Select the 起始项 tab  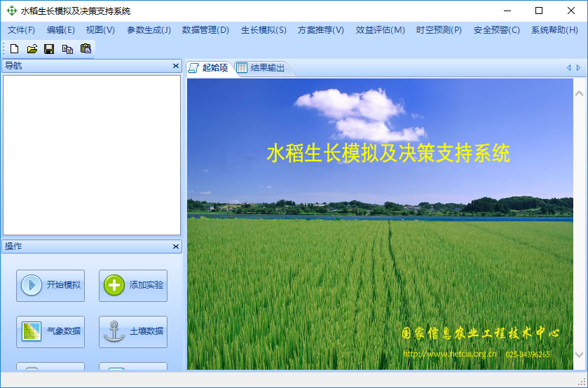click(209, 68)
